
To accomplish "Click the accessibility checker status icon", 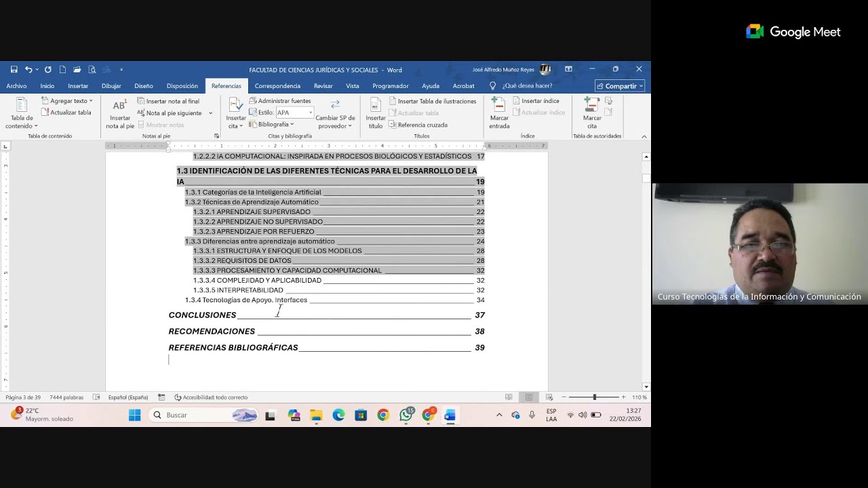I will pyautogui.click(x=178, y=397).
